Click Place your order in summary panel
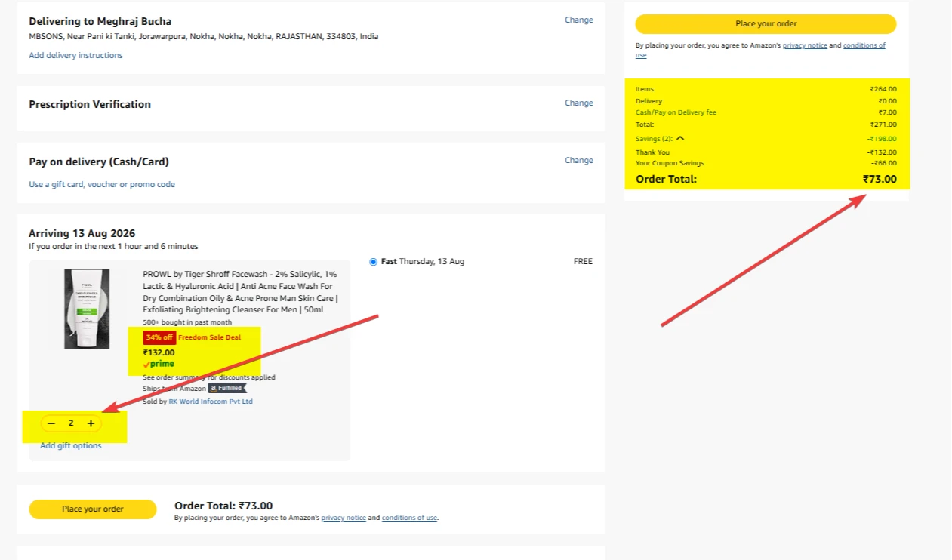952x560 pixels. 766,24
